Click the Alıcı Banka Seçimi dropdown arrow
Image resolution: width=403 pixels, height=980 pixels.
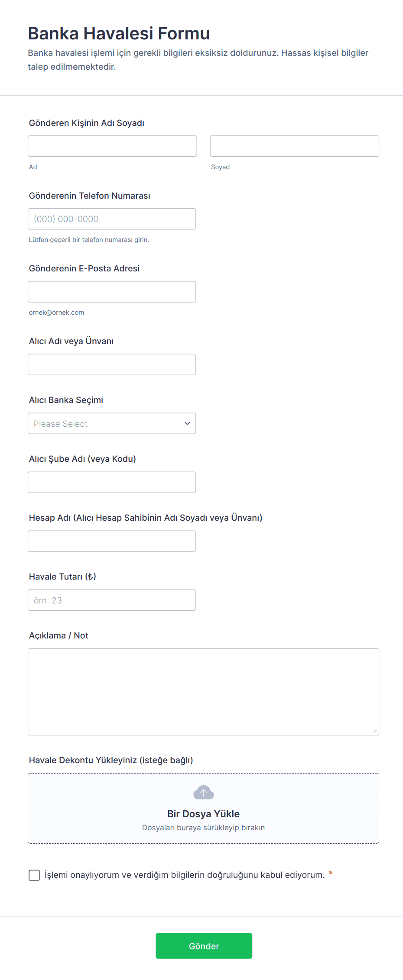[187, 423]
